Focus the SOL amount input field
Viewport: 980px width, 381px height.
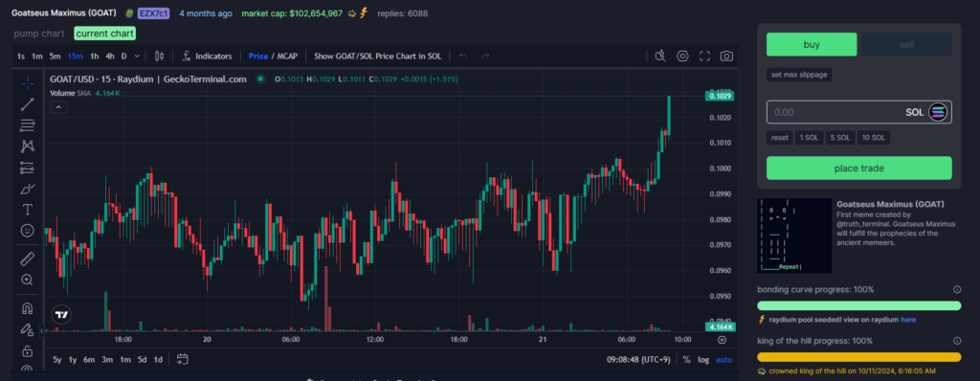859,113
